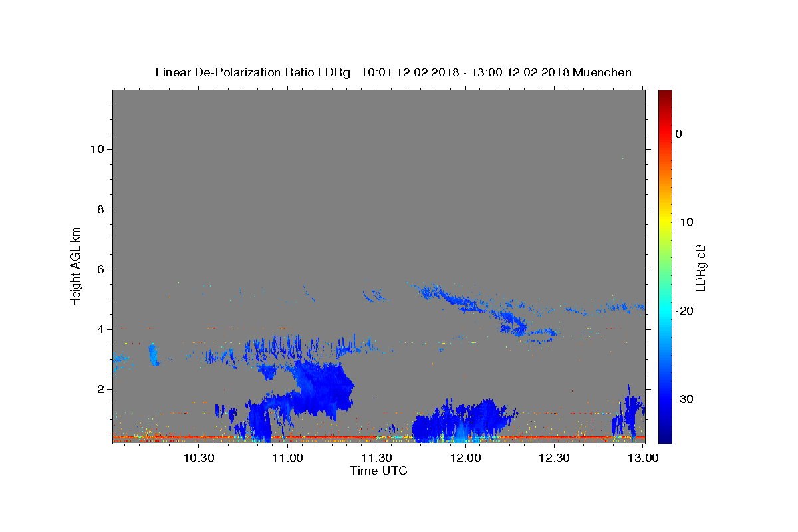Viewport: 798px width, 532px height.
Task: Click the "Height AGL km" axis label
Action: 76,265
